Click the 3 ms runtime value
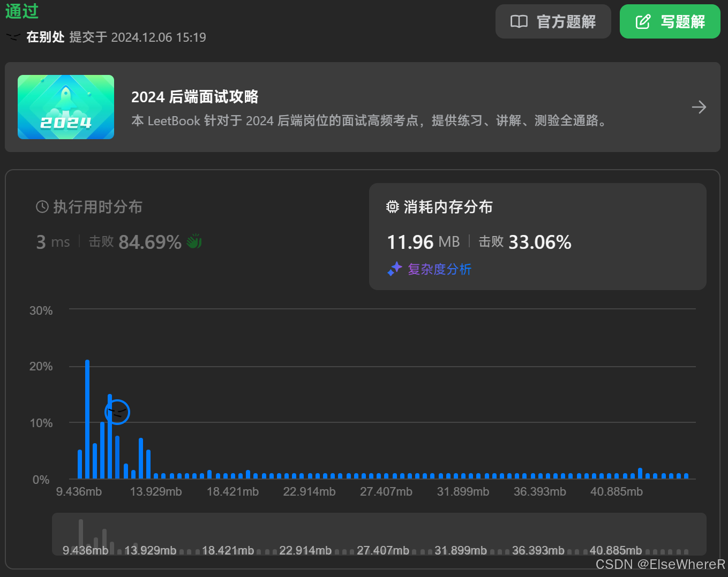 53,242
